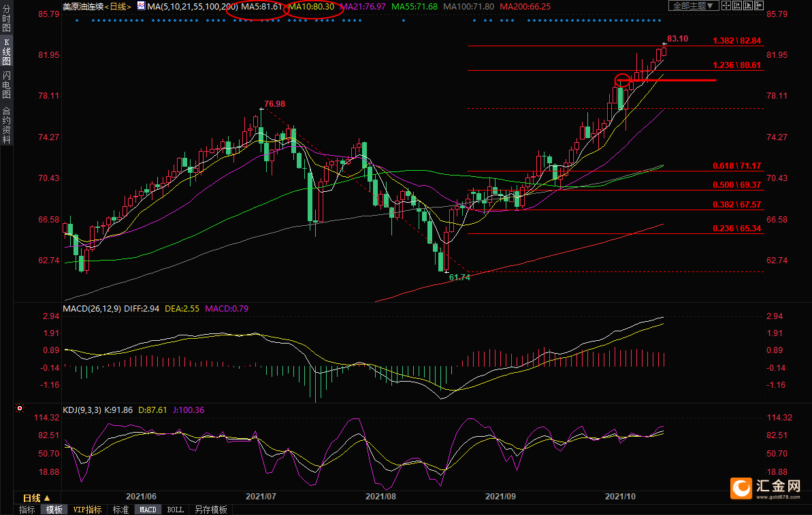Click the DEA:2.55 value
Viewport: 812px width, 515px height.
pos(182,308)
